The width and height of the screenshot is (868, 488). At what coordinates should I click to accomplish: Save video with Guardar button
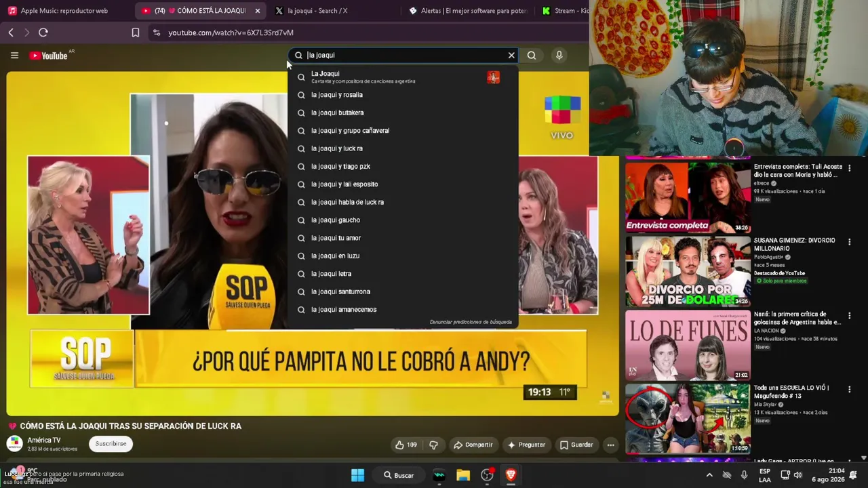(576, 445)
